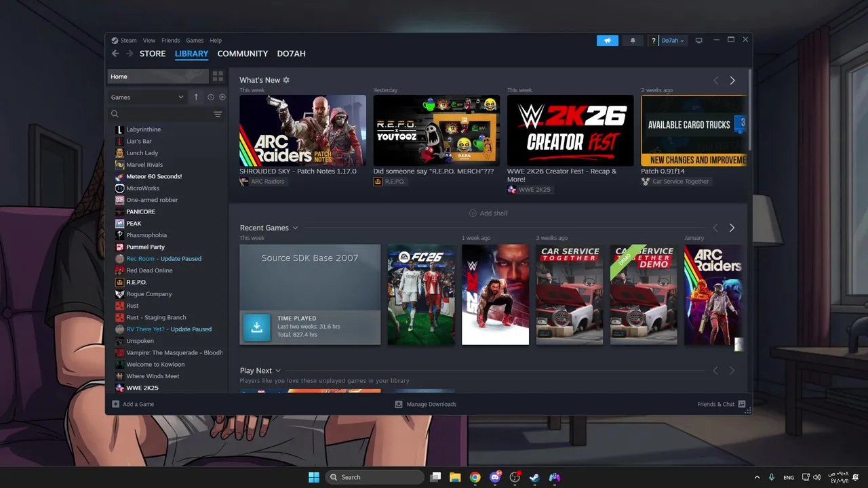The image size is (868, 488).
Task: Open the View menu
Action: (x=149, y=41)
